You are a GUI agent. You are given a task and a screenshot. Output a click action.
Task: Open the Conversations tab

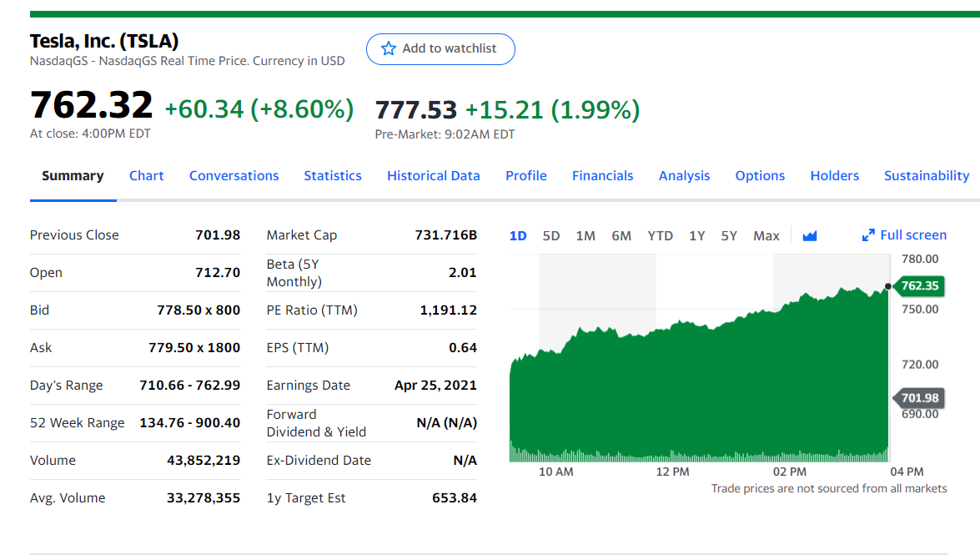pyautogui.click(x=234, y=176)
